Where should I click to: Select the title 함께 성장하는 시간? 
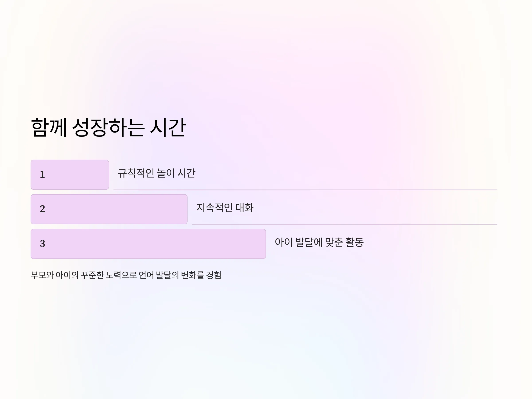108,127
